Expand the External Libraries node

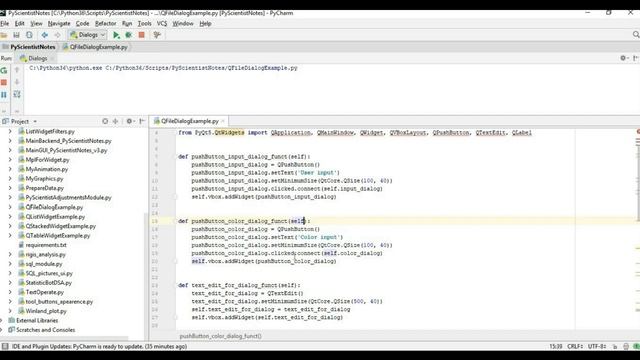tap(2, 320)
